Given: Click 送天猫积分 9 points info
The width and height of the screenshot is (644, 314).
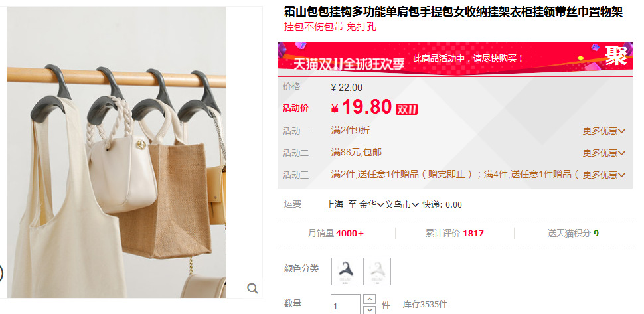Looking at the screenshot, I should click(572, 234).
